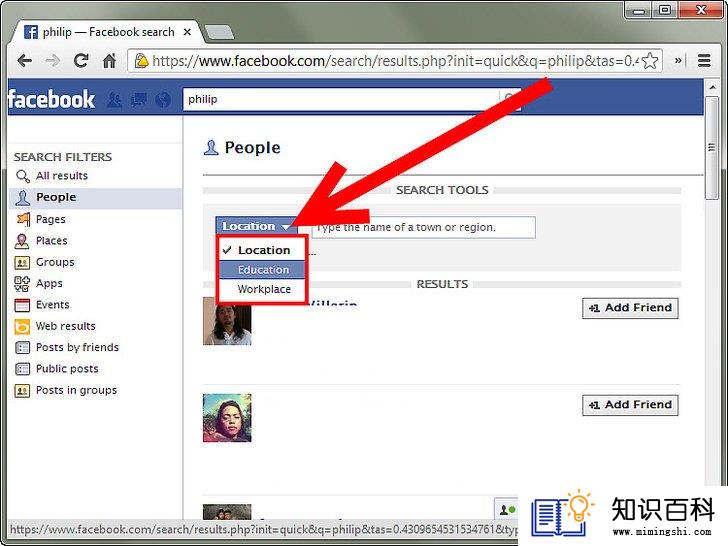Click the Facebook search box containing philip
This screenshot has height=546, width=728.
tap(341, 99)
